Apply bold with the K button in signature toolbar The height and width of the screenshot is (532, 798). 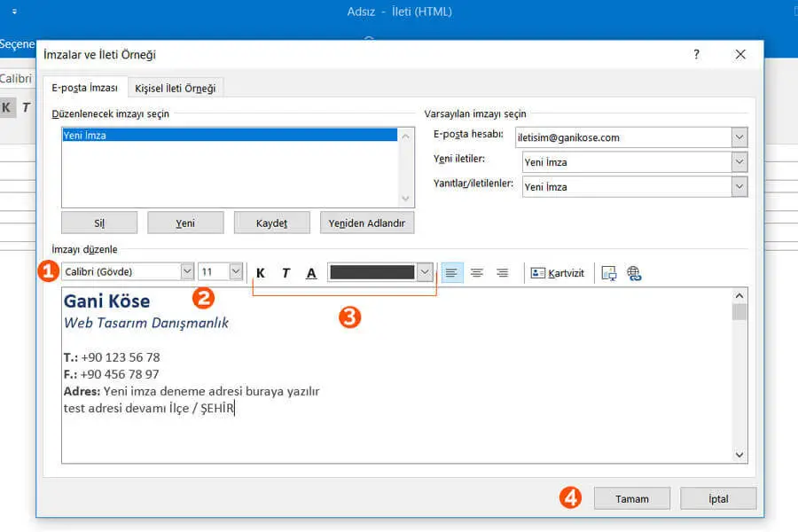point(261,273)
